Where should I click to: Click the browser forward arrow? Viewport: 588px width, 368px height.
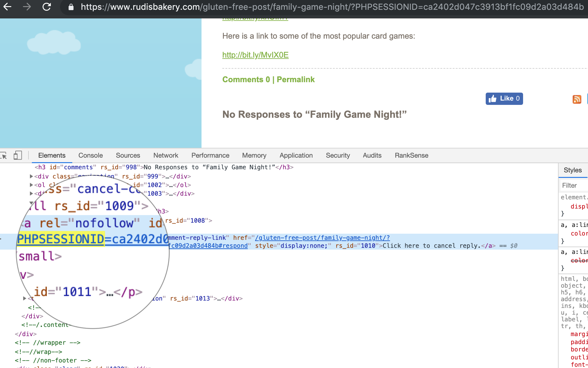[x=27, y=7]
